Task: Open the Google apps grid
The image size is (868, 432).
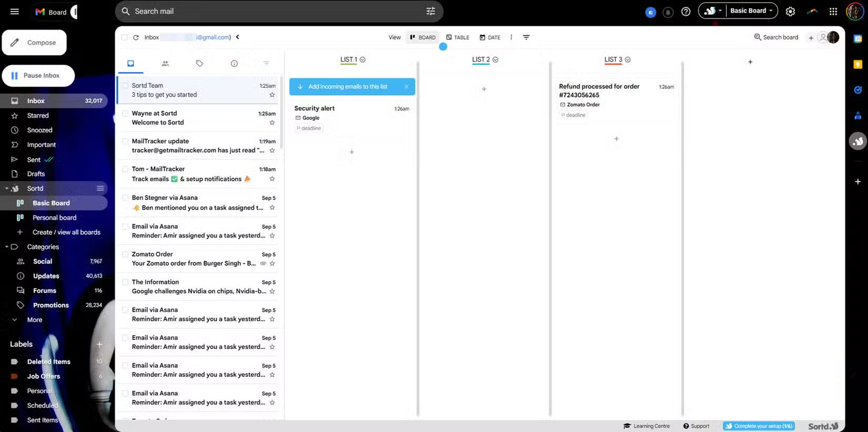Action: (x=833, y=11)
